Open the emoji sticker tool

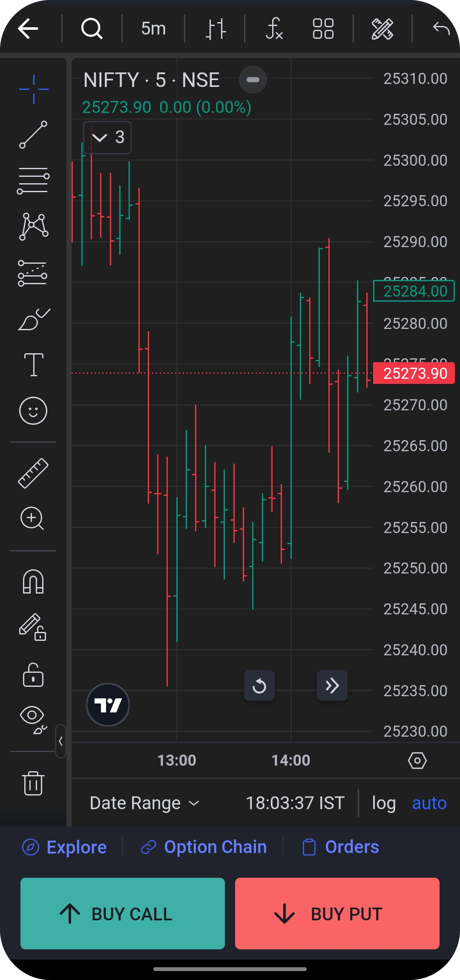click(x=33, y=411)
